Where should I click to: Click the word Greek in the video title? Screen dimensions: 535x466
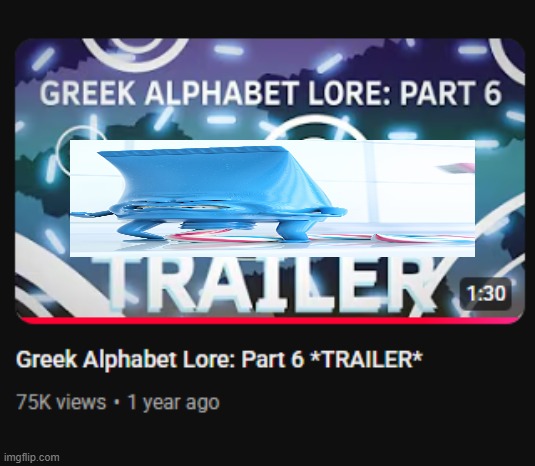[x=47, y=359]
